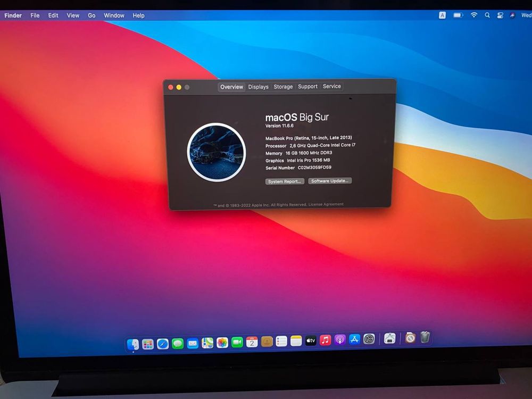Image resolution: width=532 pixels, height=399 pixels.
Task: Click the macOS Big Sur artwork
Action: [x=217, y=152]
